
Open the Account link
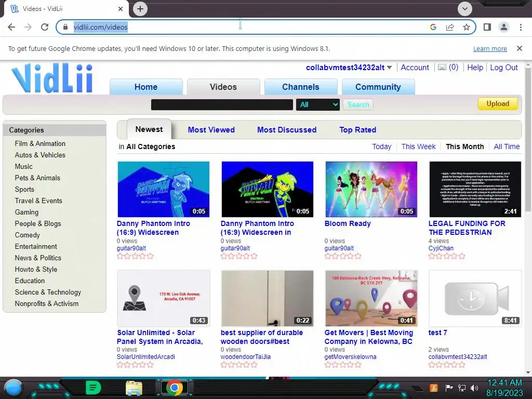click(x=415, y=68)
